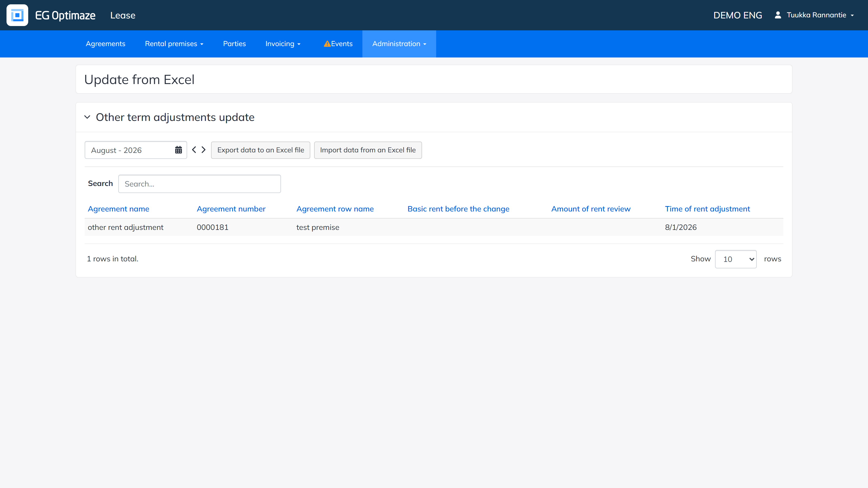Image resolution: width=868 pixels, height=488 pixels.
Task: Click the Events warning triangle icon
Action: pos(327,44)
